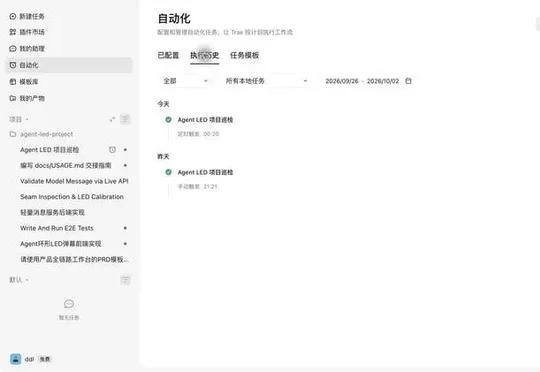Viewport: 540px width, 372px height.
Task: Switch to the 执行历史 tab
Action: [x=205, y=55]
